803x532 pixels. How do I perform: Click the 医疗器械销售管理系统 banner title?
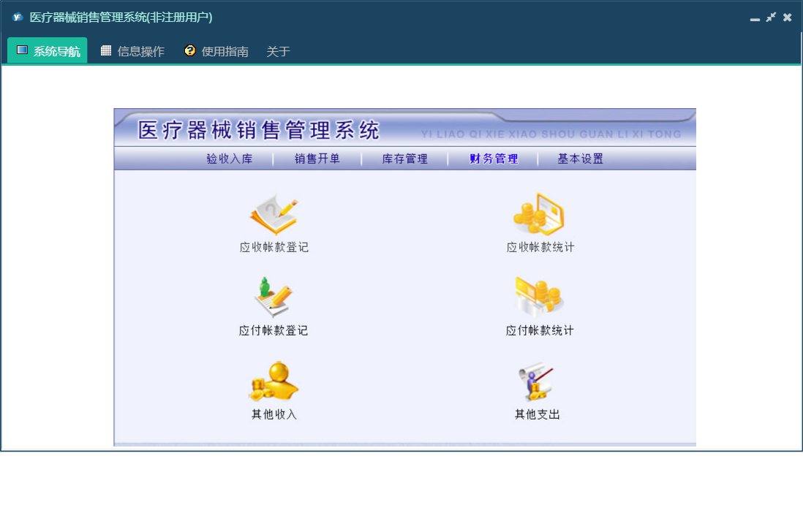click(260, 130)
